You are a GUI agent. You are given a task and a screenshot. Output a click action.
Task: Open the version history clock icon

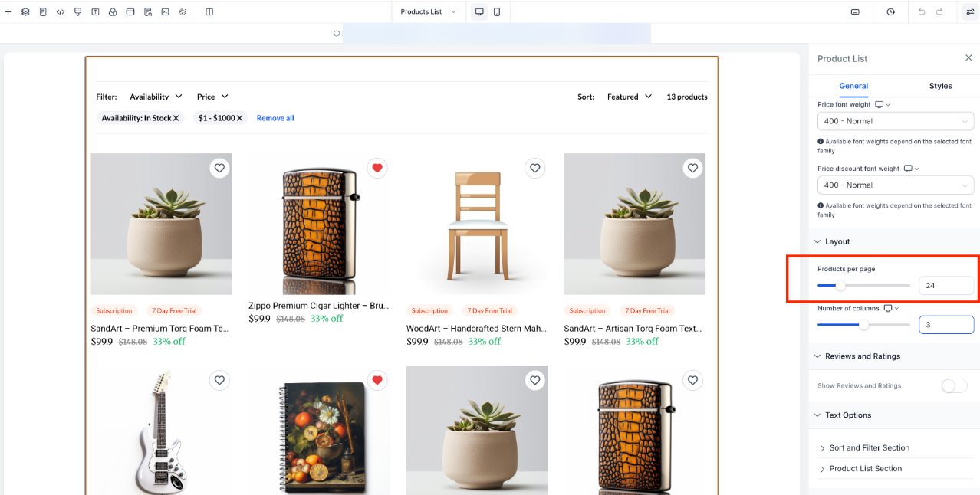pos(890,11)
